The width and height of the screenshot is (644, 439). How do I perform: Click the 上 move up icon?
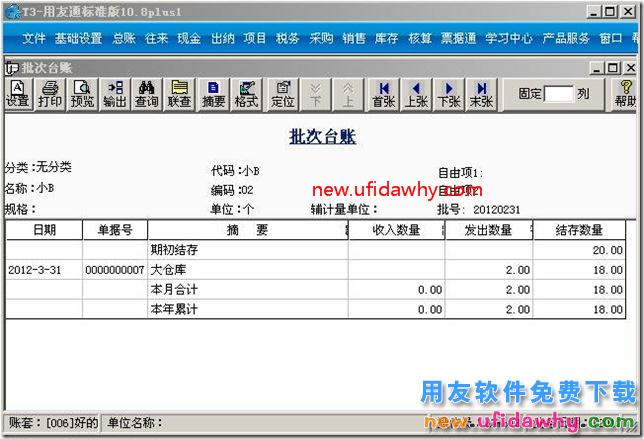click(348, 94)
